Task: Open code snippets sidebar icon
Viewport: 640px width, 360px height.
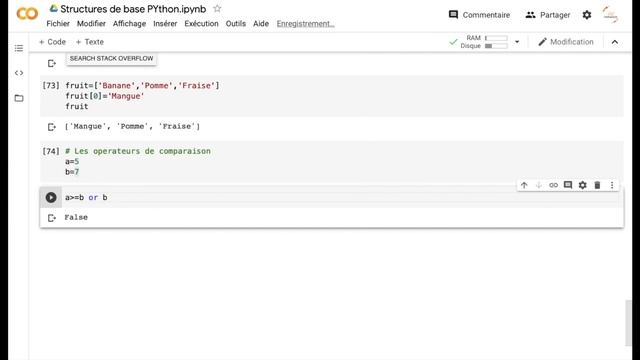Action: click(x=19, y=73)
